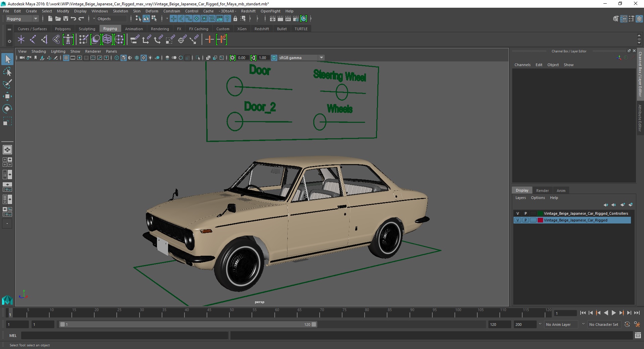Click the Aim Constraint shelf icon
Image resolution: width=644 pixels, height=349 pixels.
tap(182, 40)
